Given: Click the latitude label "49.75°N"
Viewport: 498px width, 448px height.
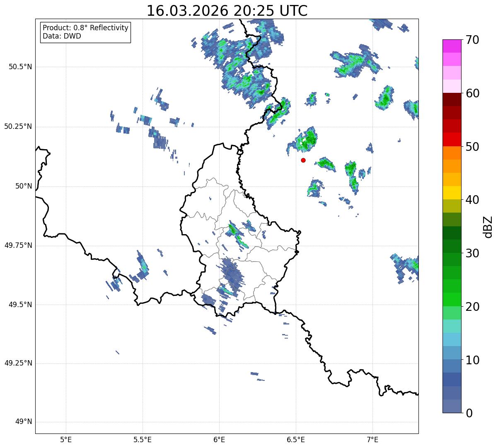Looking at the screenshot, I should (18, 245).
